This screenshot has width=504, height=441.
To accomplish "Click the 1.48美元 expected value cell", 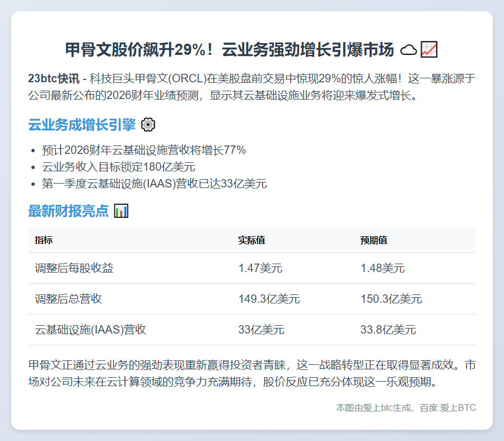I will tap(382, 268).
